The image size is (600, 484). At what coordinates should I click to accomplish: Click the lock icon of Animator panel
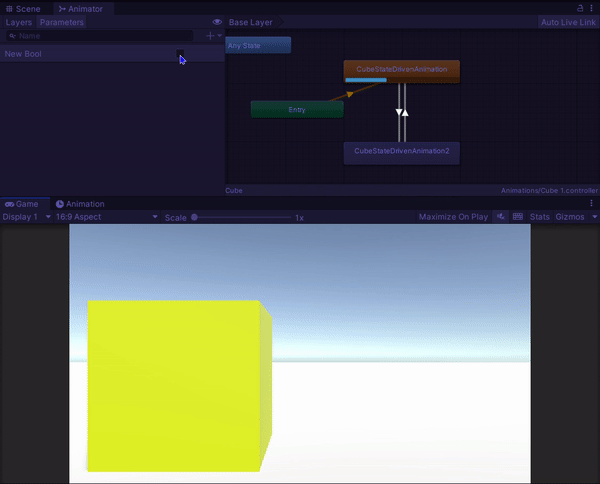point(580,8)
